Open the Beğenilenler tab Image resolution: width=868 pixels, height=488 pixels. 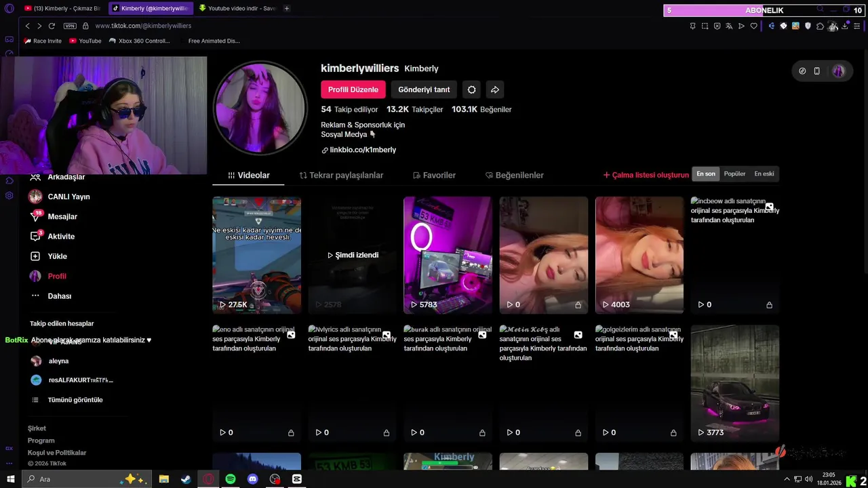[515, 175]
